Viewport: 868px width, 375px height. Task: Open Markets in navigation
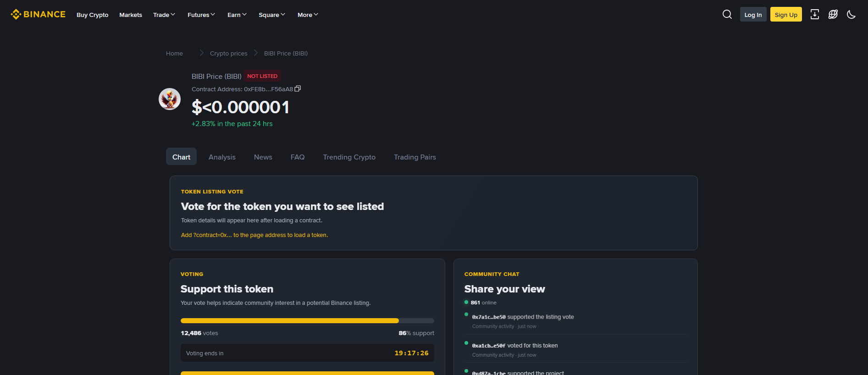(131, 15)
